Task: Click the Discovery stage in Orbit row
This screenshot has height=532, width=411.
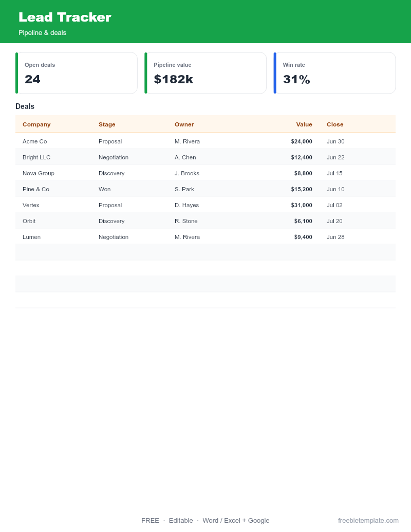Action: 111,221
